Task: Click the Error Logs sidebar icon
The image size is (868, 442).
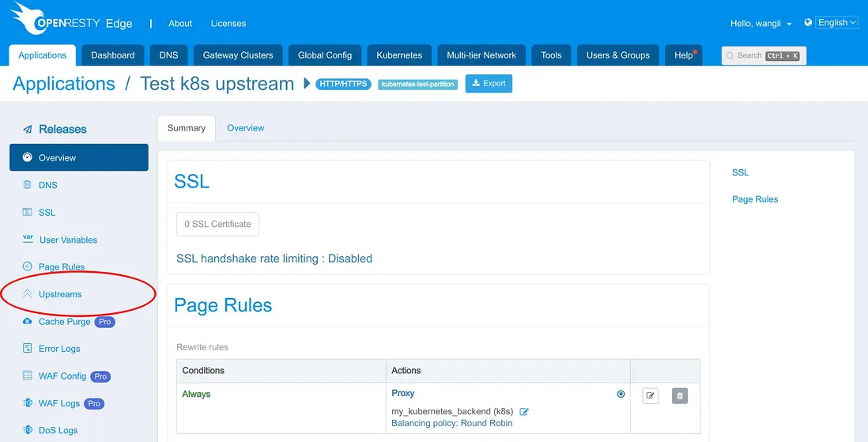Action: click(x=27, y=349)
